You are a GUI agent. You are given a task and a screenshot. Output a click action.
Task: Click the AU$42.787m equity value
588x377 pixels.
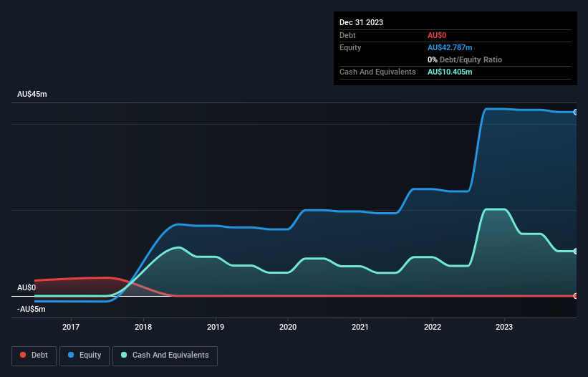point(450,47)
